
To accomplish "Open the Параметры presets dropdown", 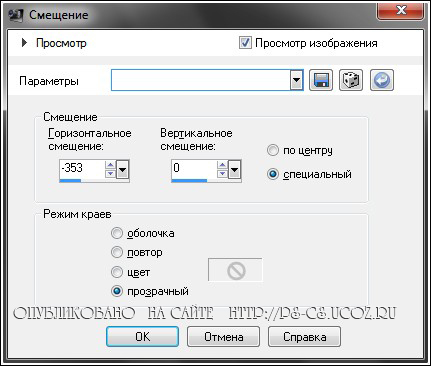I will point(296,80).
